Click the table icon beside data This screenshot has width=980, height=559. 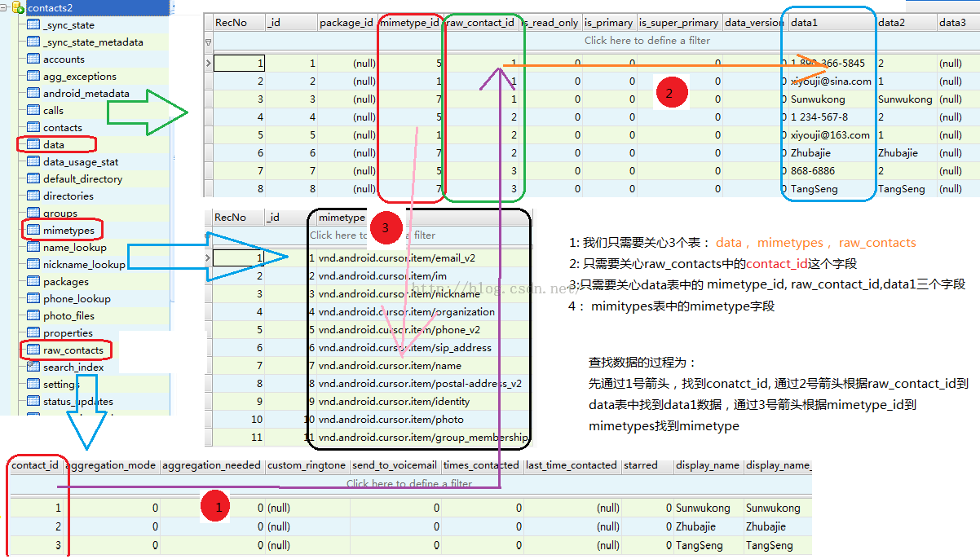click(33, 145)
